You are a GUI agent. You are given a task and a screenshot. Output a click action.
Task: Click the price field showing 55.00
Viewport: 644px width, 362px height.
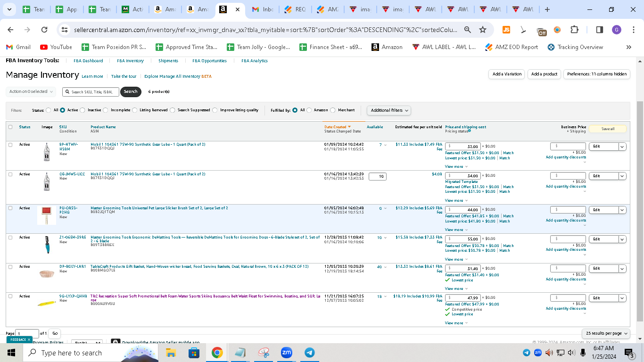point(463,239)
